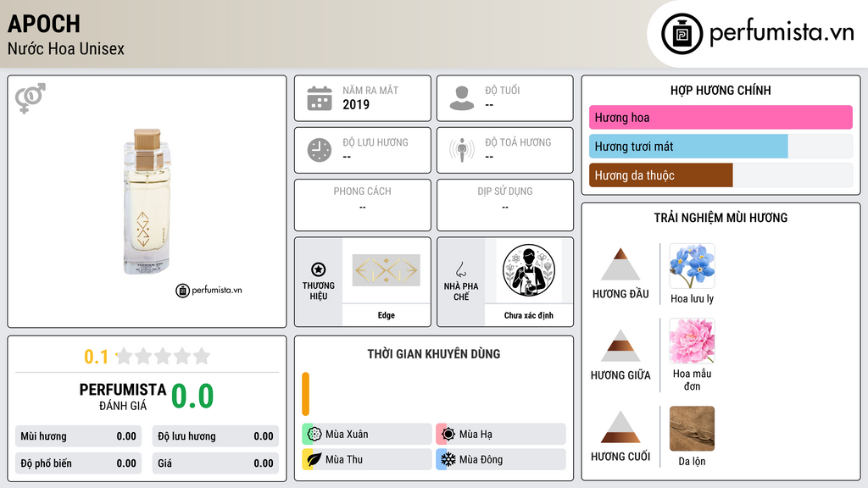The height and width of the screenshot is (488, 868).
Task: Click the Nước Hoa Unisex subtitle
Action: (66, 48)
